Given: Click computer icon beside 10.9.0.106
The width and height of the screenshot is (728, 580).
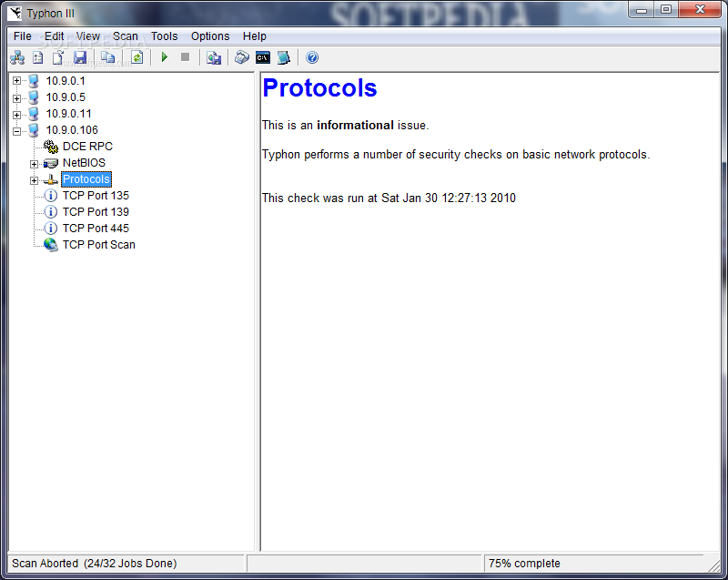Looking at the screenshot, I should pyautogui.click(x=34, y=130).
